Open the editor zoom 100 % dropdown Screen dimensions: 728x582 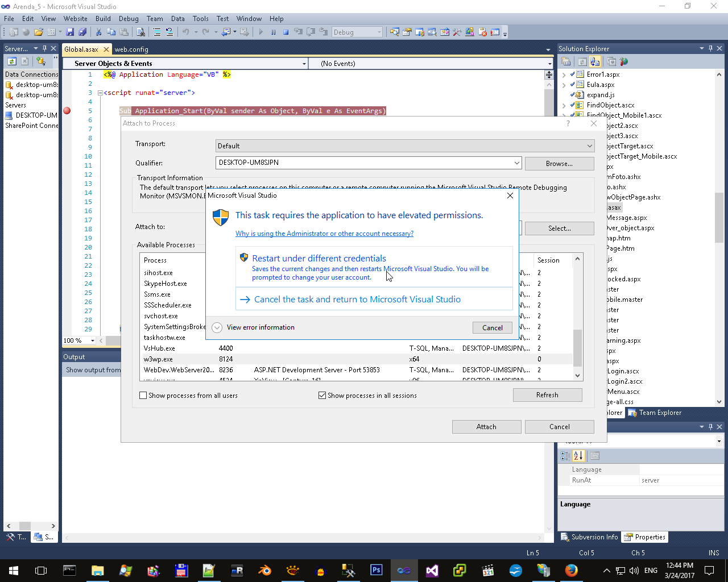click(93, 341)
